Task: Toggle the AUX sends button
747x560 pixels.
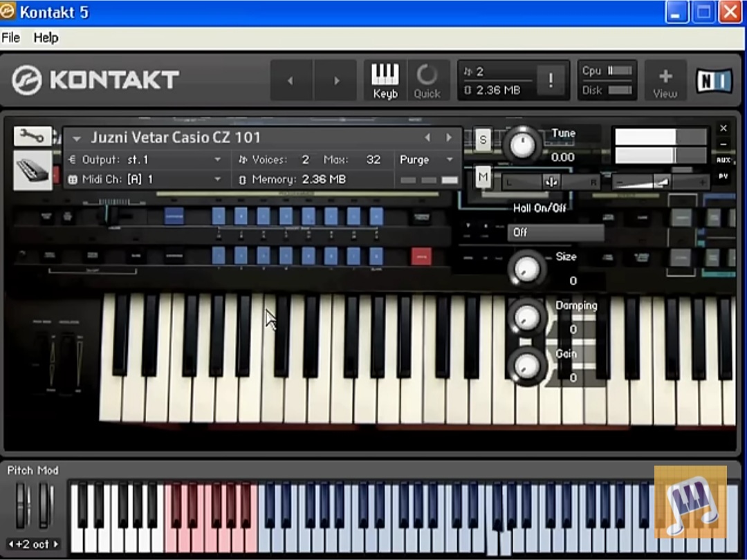Action: coord(723,160)
